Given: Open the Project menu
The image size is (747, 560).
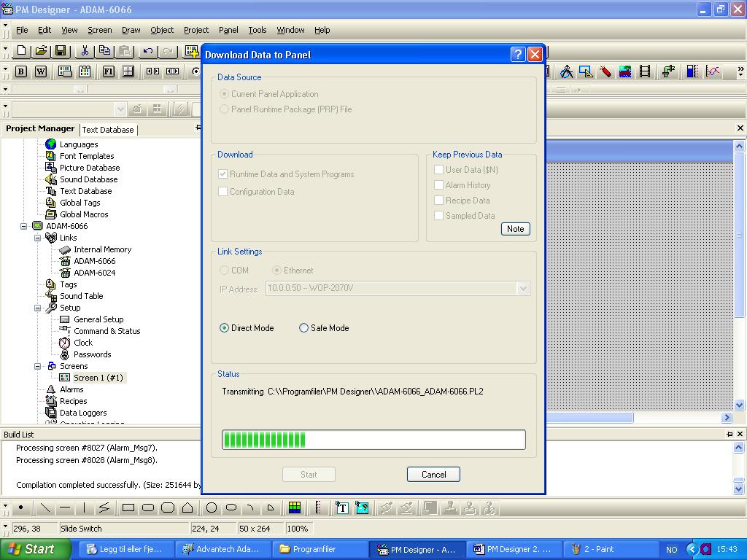Looking at the screenshot, I should (196, 30).
